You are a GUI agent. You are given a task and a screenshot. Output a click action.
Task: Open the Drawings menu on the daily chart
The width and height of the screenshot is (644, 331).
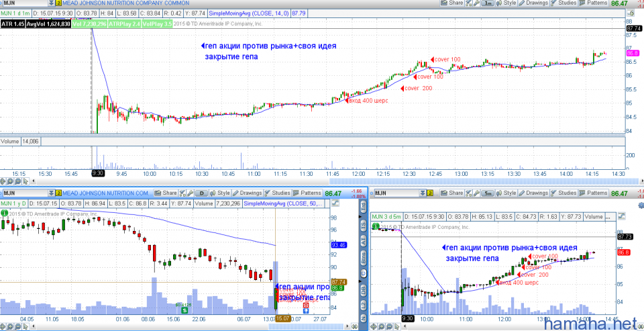coord(248,193)
